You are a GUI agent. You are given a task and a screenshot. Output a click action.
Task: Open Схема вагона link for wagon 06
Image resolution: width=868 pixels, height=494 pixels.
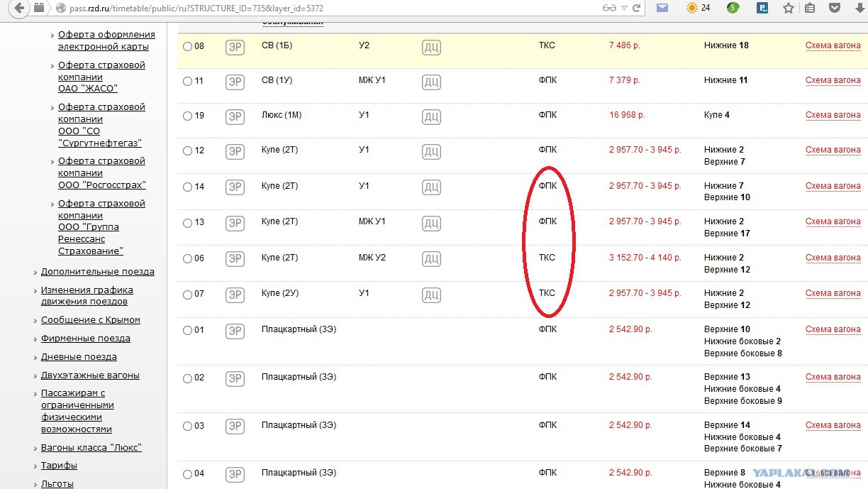(833, 258)
